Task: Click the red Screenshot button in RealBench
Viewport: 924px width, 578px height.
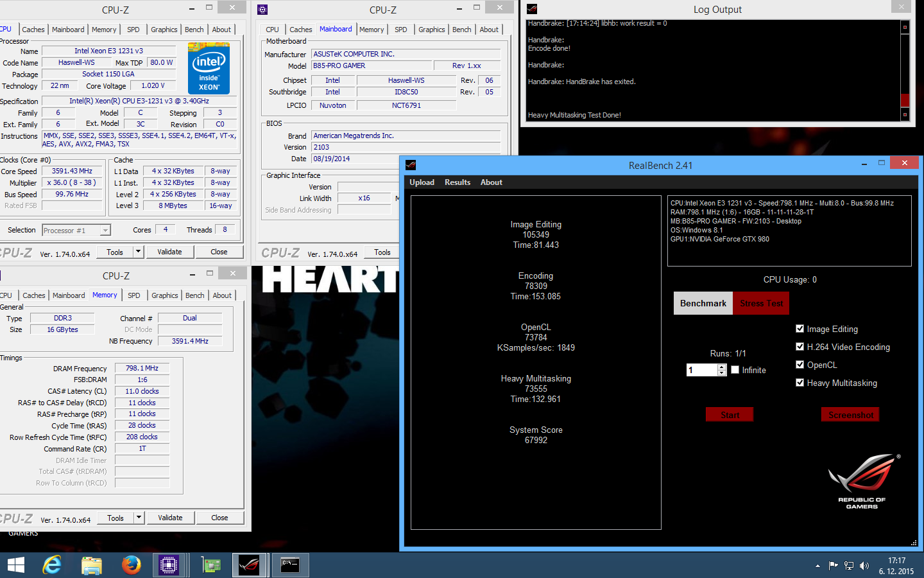Action: (x=850, y=415)
